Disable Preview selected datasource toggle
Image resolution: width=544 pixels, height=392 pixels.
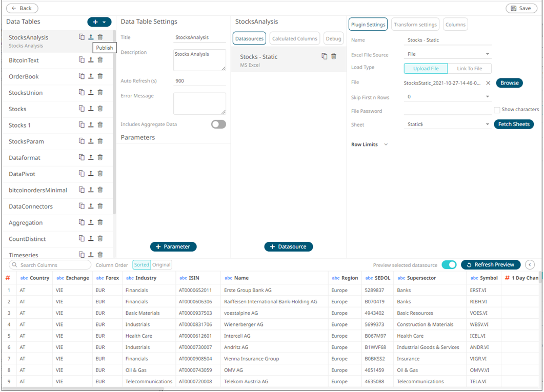click(x=449, y=265)
